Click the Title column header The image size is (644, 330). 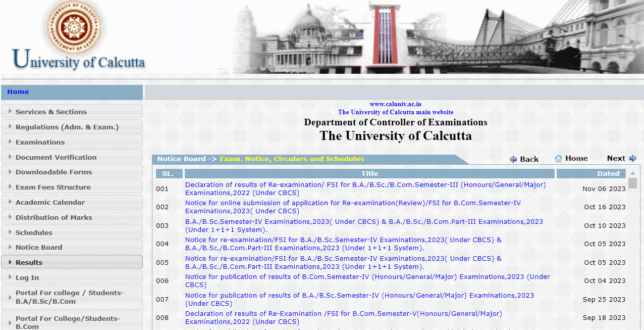click(369, 173)
